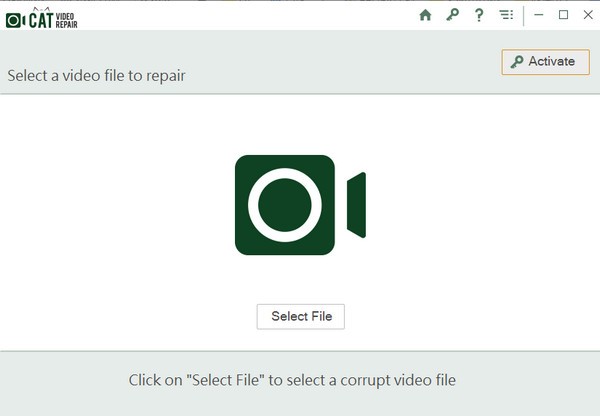
Task: Maximize the Cat Video Repair window
Action: [x=563, y=15]
